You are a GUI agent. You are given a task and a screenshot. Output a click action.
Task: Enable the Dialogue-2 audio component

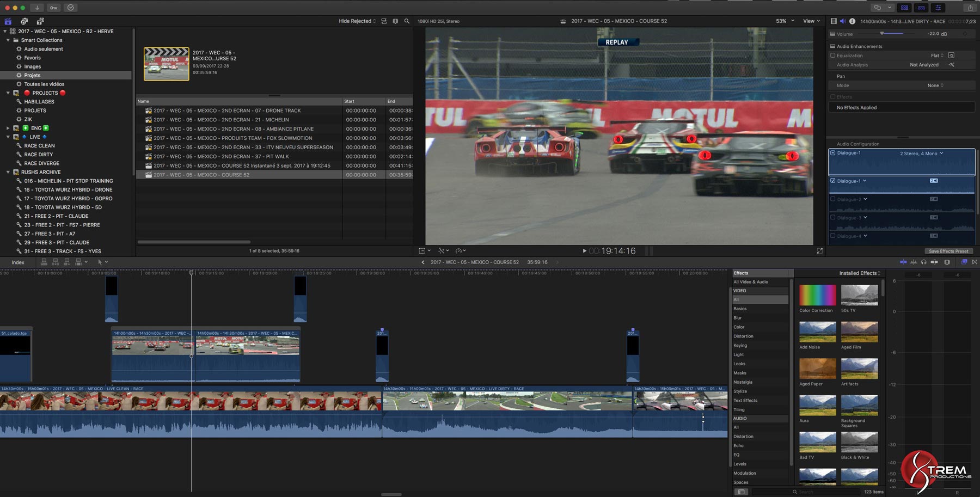[832, 199]
